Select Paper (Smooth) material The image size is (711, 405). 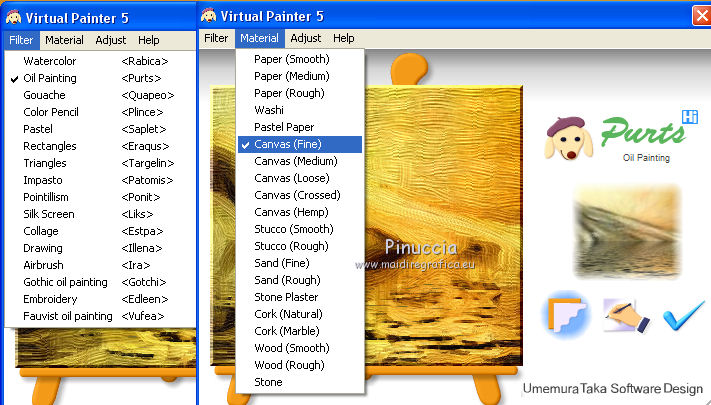click(x=300, y=59)
